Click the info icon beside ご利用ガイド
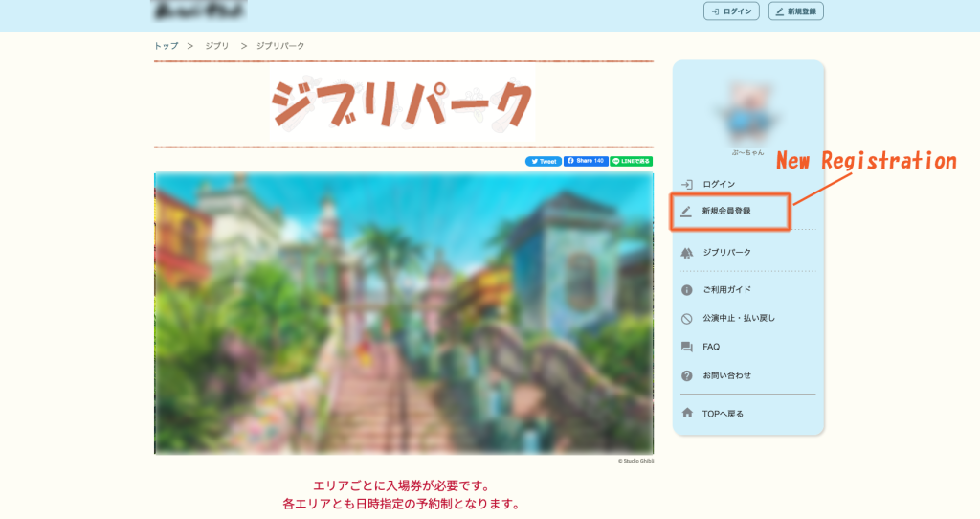 tap(686, 290)
